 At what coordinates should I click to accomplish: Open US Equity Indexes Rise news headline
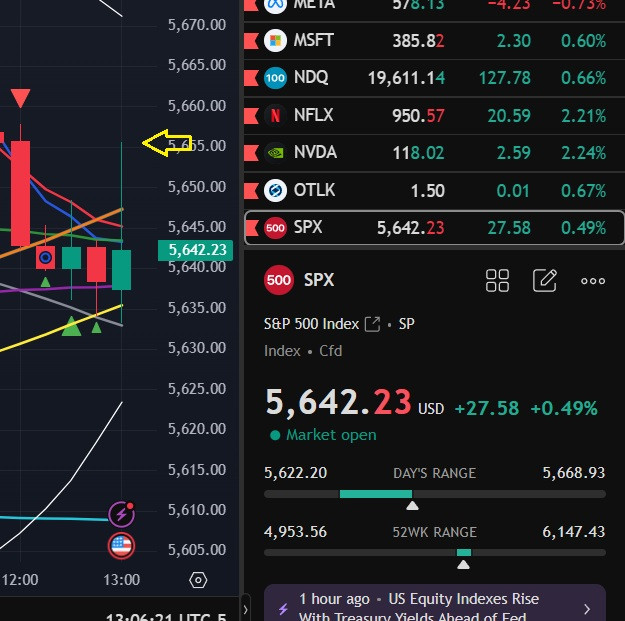419,607
